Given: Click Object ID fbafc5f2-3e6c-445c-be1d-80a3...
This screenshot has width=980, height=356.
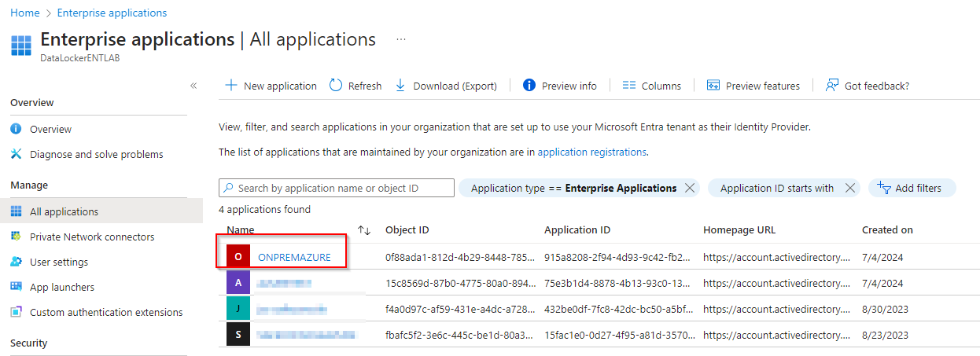Looking at the screenshot, I should pyautogui.click(x=460, y=336).
